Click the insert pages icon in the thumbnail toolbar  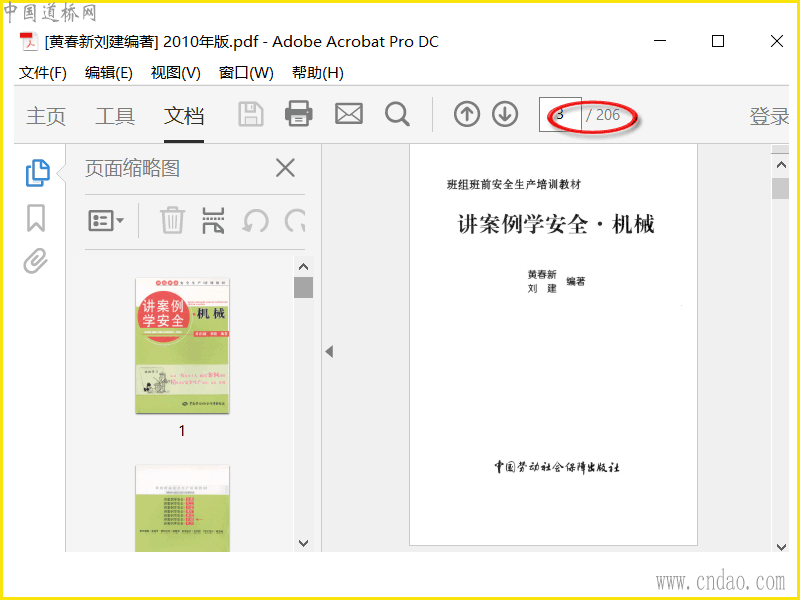(x=213, y=220)
